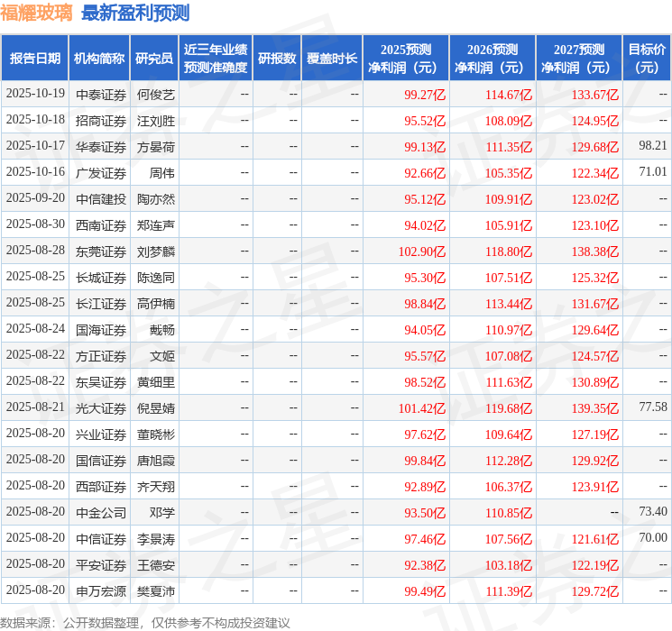Click the 研究员 column header
Screen dimensions: 672x631
click(x=154, y=58)
